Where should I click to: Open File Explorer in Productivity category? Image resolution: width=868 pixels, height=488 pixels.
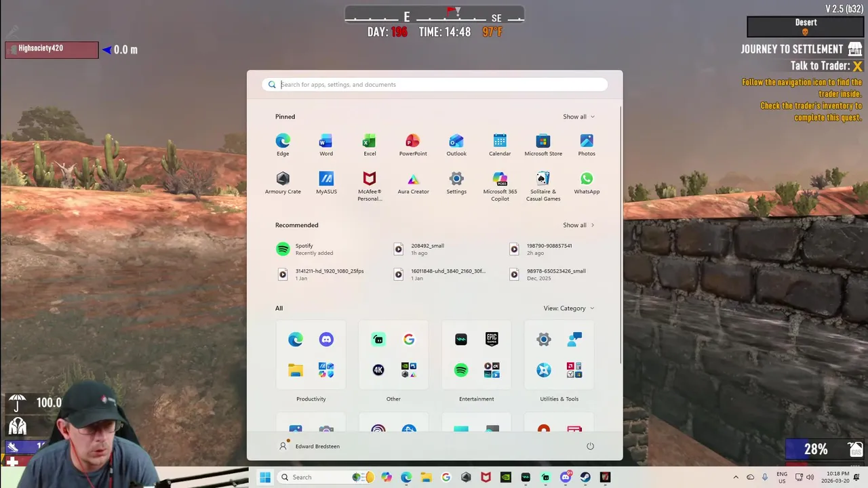coord(296,370)
